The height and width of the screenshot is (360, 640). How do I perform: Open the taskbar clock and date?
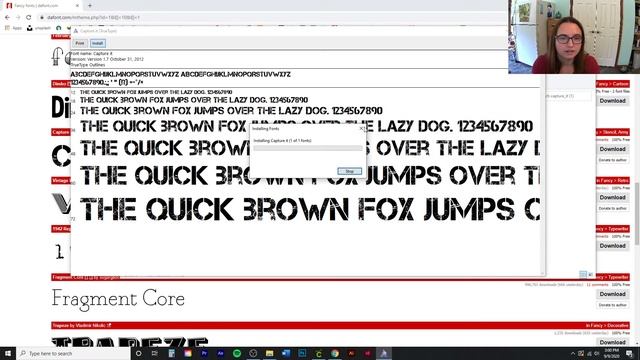611,353
